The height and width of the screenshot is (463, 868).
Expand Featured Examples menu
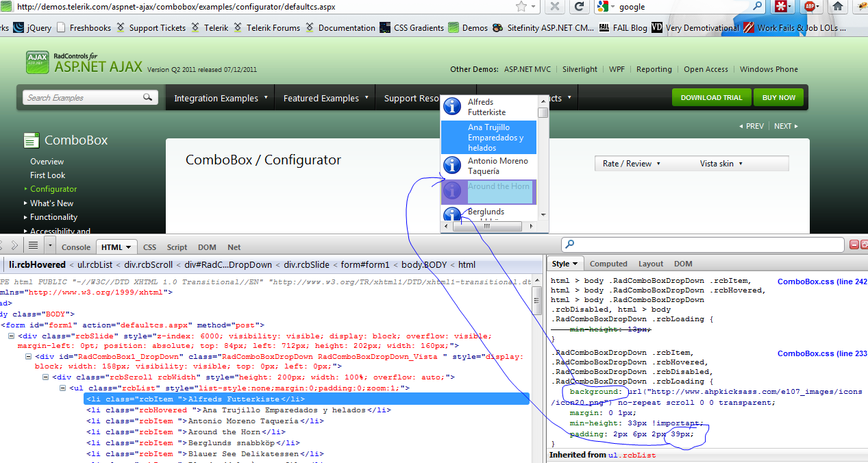pos(367,98)
